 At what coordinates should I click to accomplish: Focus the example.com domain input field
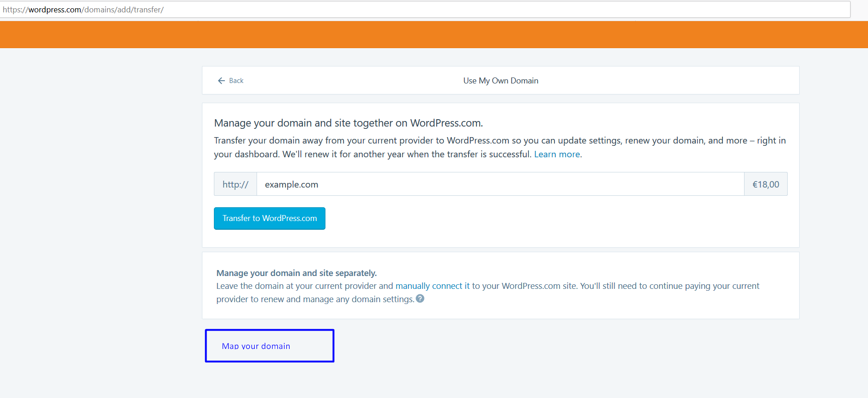pyautogui.click(x=500, y=184)
